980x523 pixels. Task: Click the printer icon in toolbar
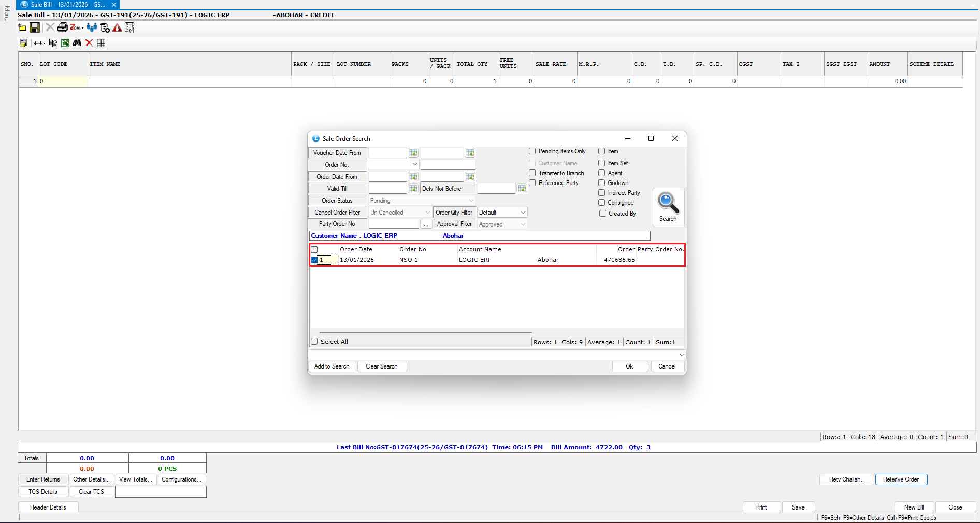point(62,27)
